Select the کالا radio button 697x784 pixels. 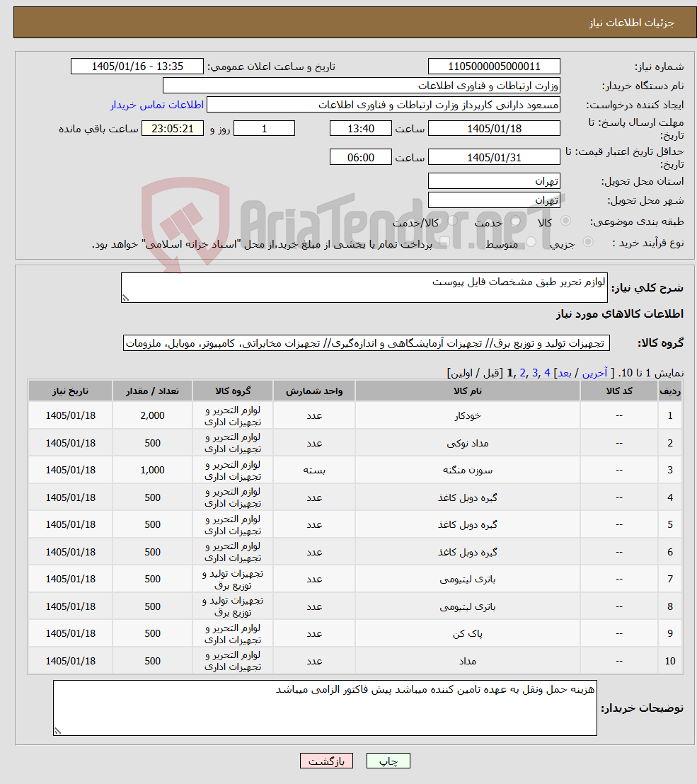(565, 221)
